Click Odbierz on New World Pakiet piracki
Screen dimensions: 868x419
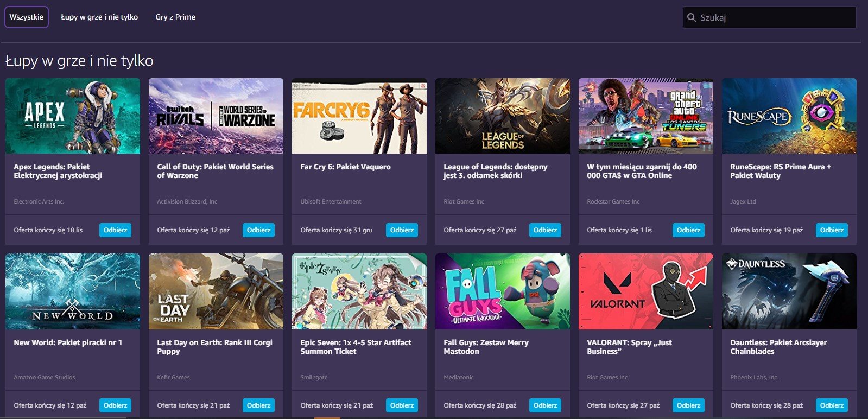pyautogui.click(x=115, y=405)
